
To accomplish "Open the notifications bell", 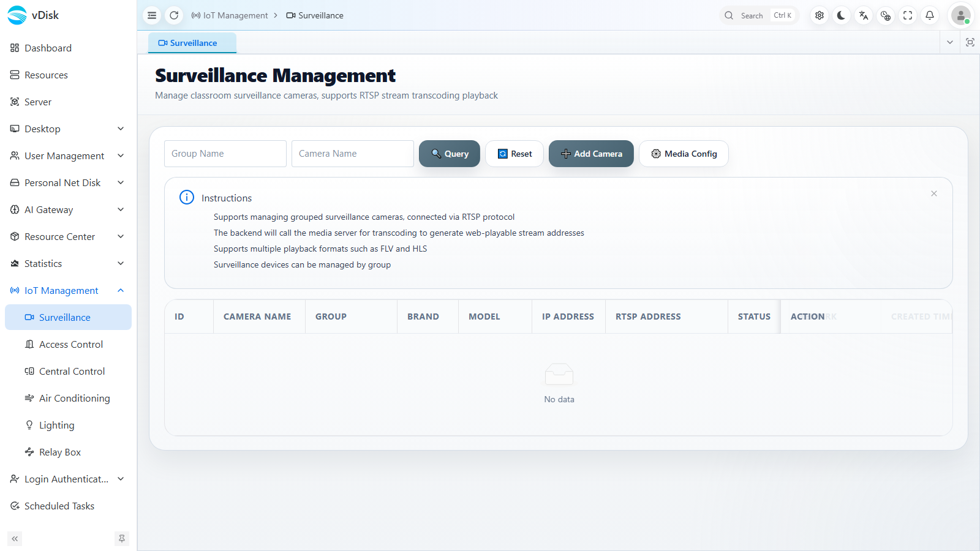I will (930, 15).
